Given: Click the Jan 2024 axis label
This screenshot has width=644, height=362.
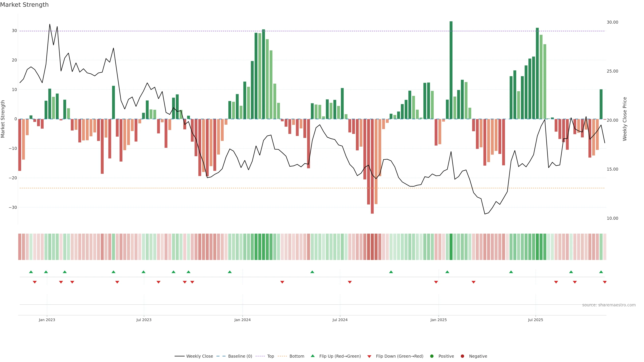Looking at the screenshot, I should click(242, 320).
